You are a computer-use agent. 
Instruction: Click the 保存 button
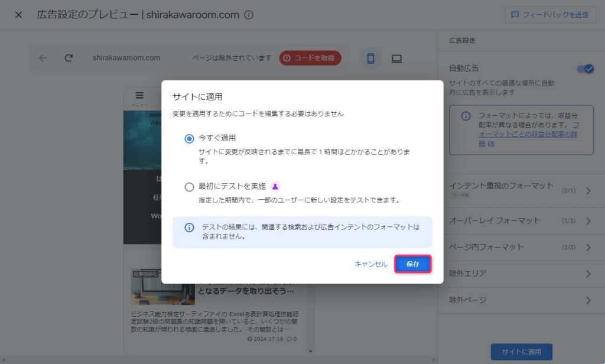(413, 264)
